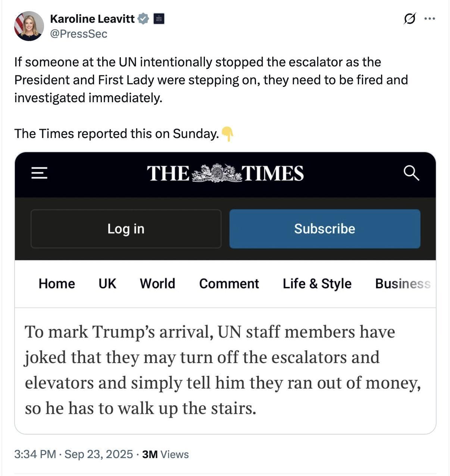Switch to the World section tab
The image size is (450, 476).
tap(157, 284)
